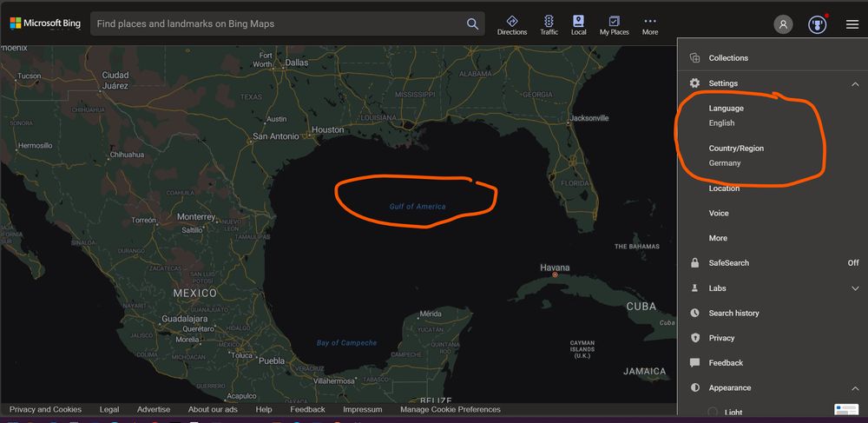The width and height of the screenshot is (868, 423).
Task: Click the search magnifier icon
Action: click(472, 23)
